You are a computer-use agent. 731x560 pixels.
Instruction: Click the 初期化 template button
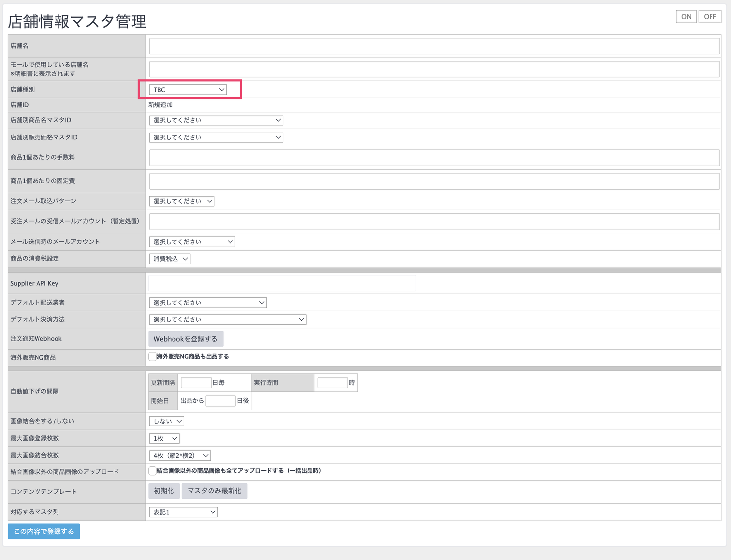click(164, 491)
